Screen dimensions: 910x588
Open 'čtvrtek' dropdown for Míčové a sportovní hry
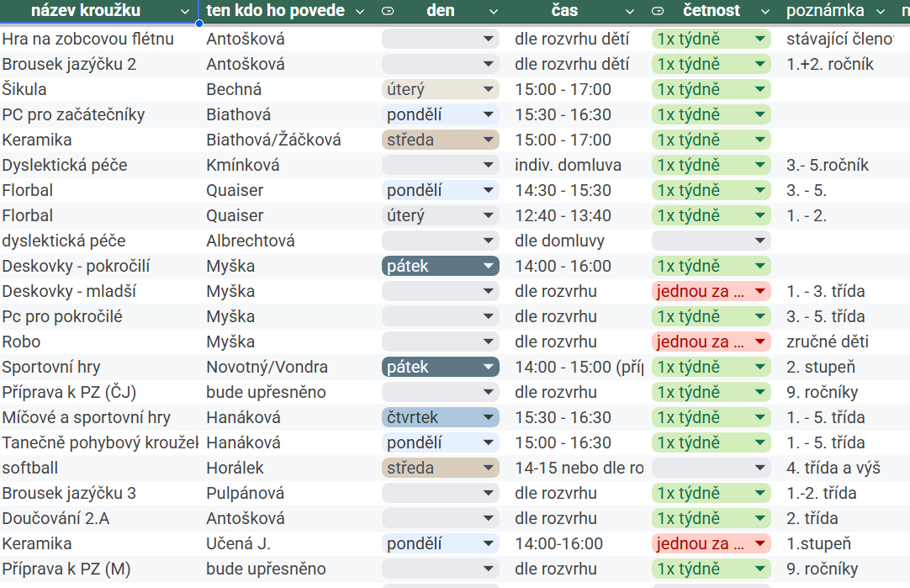coord(441,417)
